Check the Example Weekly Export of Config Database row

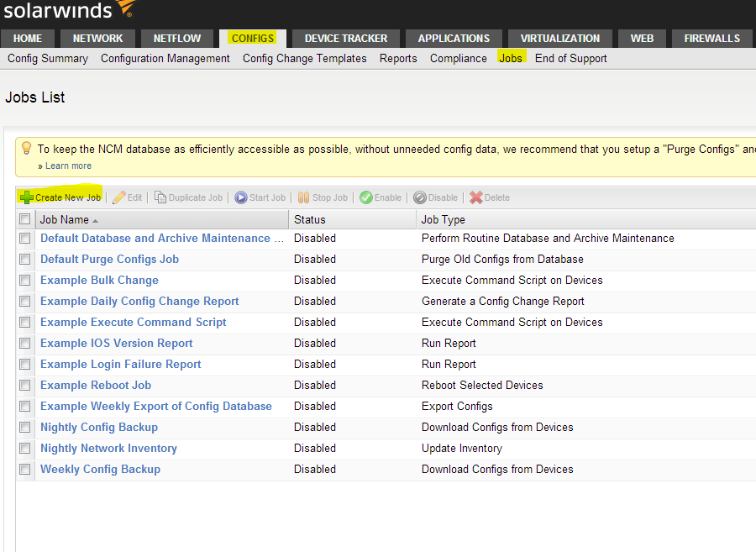tap(24, 407)
